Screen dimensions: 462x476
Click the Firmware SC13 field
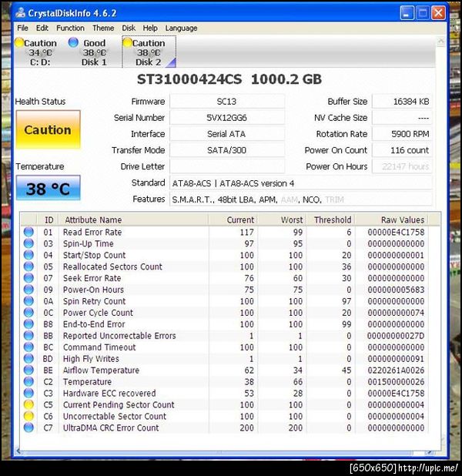[227, 102]
